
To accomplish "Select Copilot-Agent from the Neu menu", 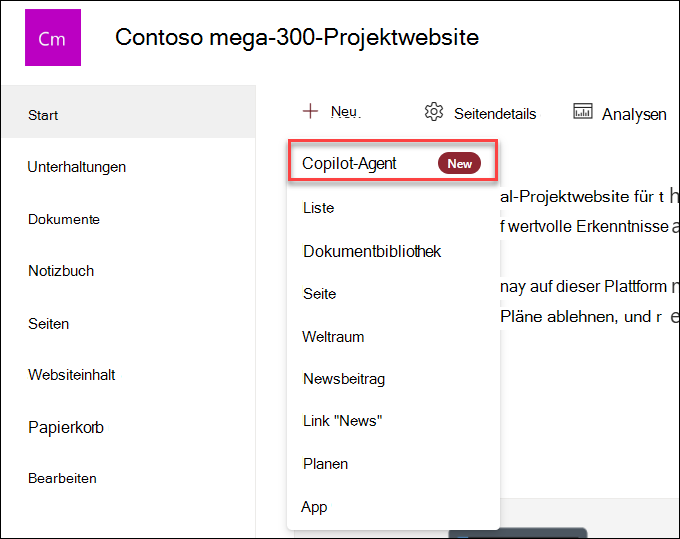I will tap(393, 160).
